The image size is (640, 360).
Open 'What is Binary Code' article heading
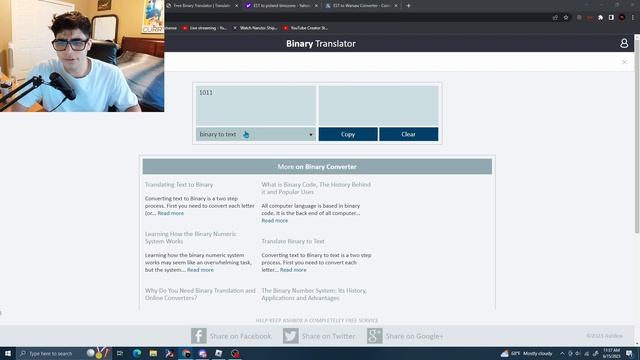coord(316,188)
